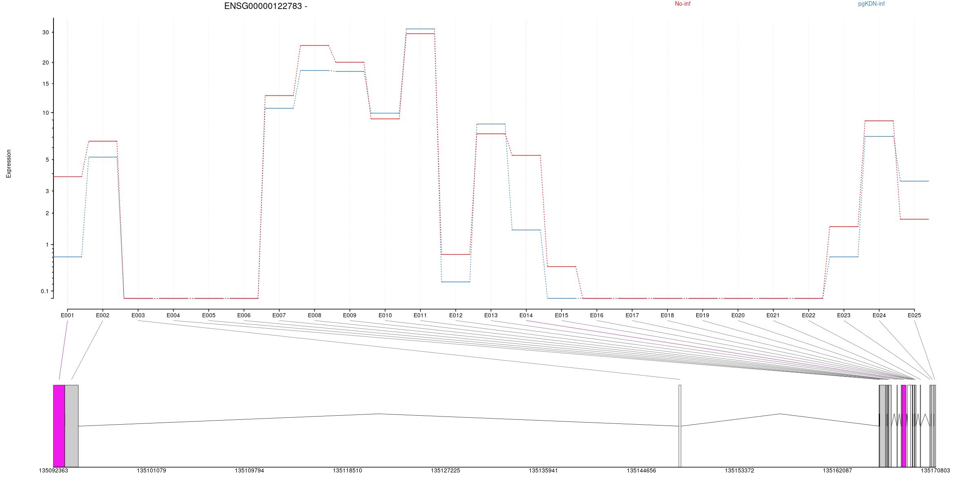Click exon label E022
Screen dimensions: 980x490
tap(808, 315)
